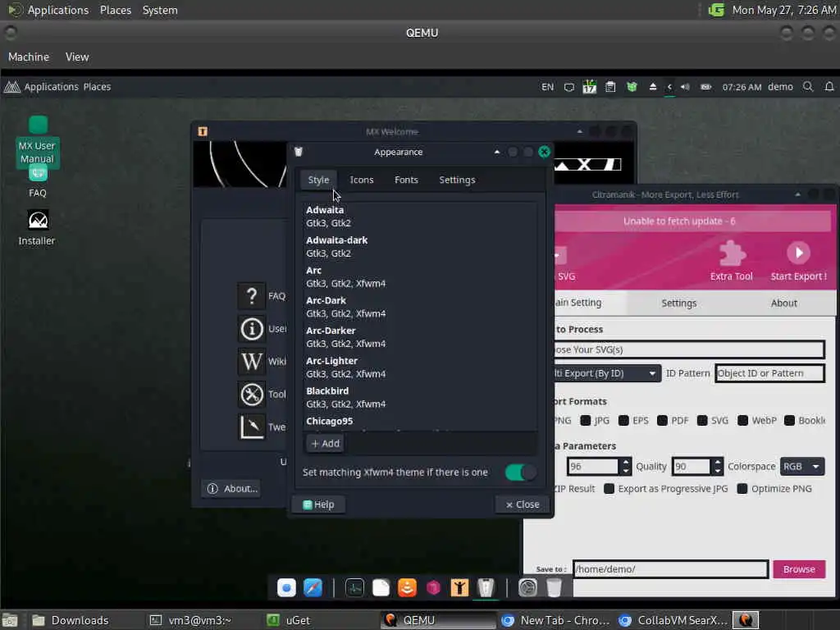Click the Close button in Appearance
Image resolution: width=840 pixels, height=630 pixels.
(x=523, y=504)
